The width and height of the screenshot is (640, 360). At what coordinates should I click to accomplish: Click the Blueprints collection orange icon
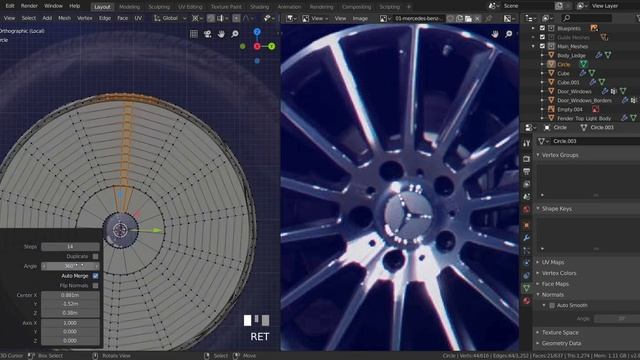594,28
